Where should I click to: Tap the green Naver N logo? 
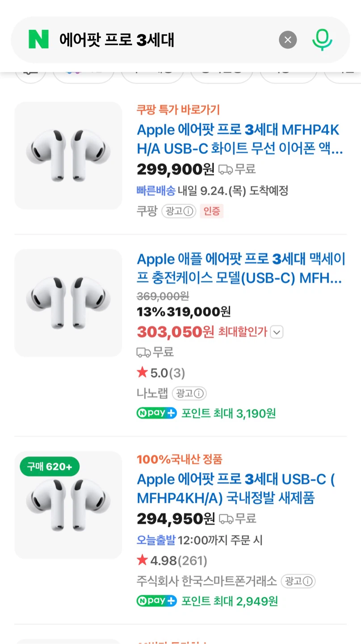tap(38, 40)
